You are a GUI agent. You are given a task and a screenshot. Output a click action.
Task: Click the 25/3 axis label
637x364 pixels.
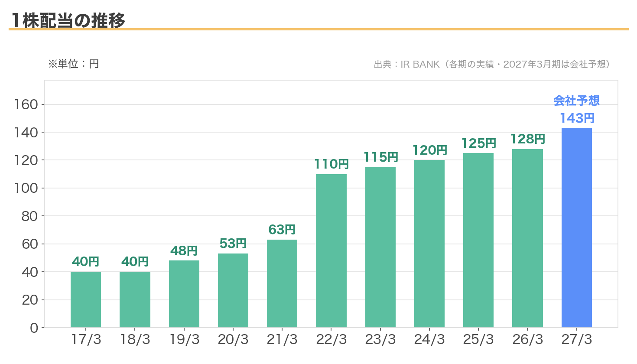(478, 339)
